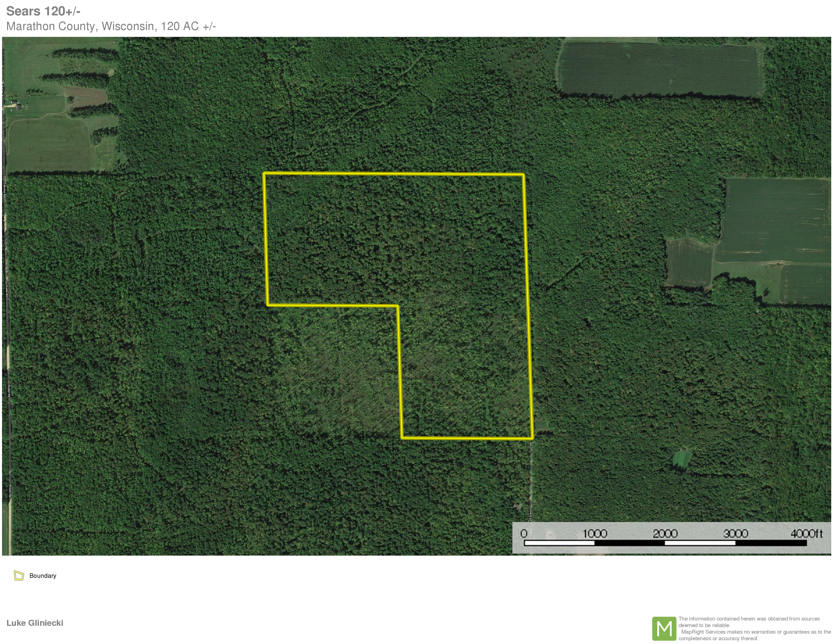Click the 3000 label on scale bar

(x=735, y=533)
